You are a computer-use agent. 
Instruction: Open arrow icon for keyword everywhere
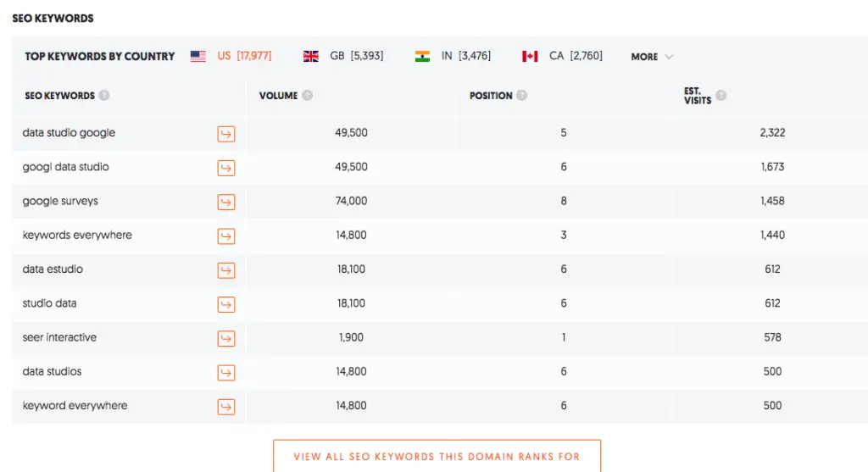click(225, 407)
